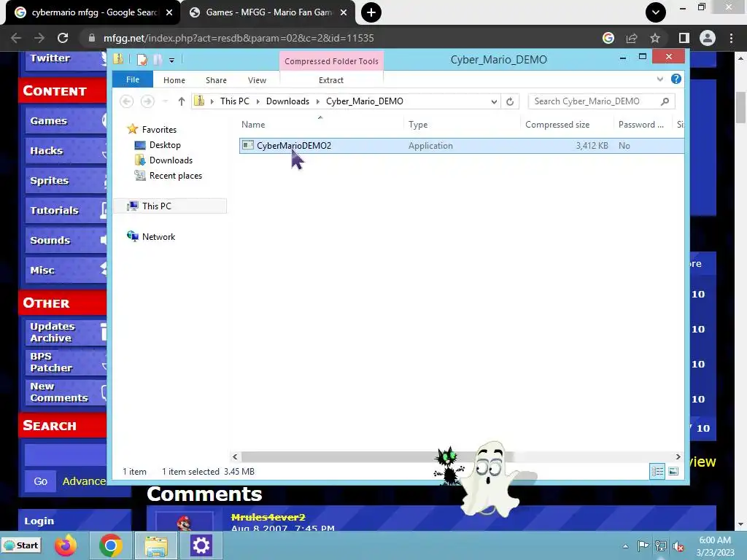This screenshot has width=747, height=560.
Task: Expand the Explorer ribbon with the chevron
Action: (x=659, y=79)
